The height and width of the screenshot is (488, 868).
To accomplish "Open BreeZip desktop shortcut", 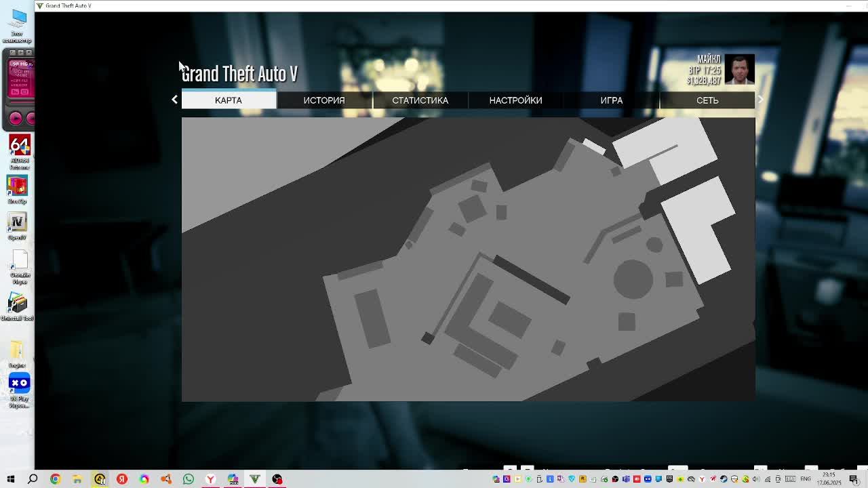I will (x=18, y=190).
